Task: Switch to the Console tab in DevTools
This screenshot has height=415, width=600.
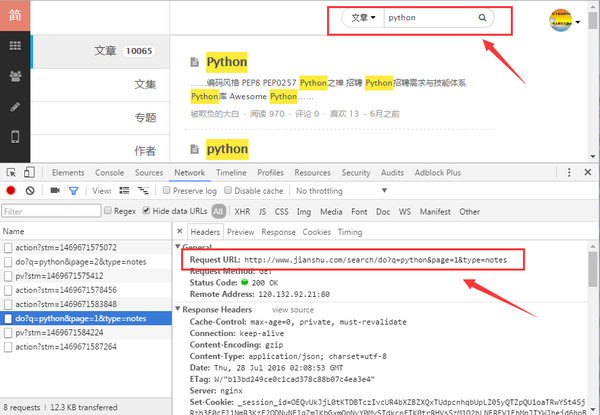Action: click(109, 172)
